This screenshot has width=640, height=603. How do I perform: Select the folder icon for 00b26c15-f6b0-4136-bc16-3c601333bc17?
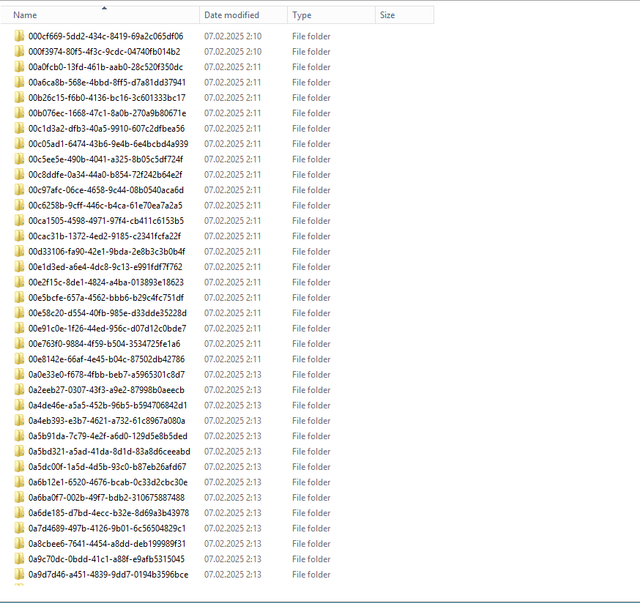(x=19, y=98)
